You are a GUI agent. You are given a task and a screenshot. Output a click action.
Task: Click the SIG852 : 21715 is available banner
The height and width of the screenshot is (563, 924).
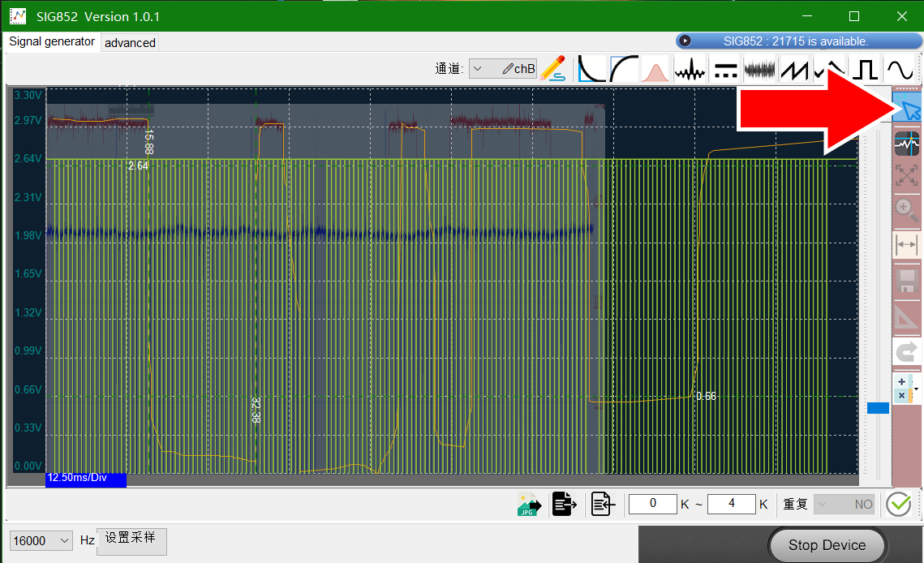[799, 41]
